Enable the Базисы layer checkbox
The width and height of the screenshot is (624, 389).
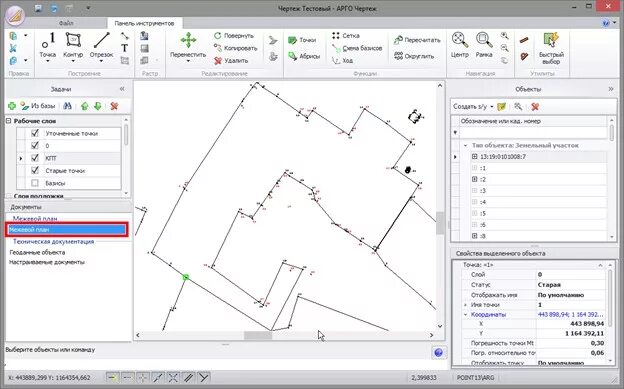click(x=35, y=183)
